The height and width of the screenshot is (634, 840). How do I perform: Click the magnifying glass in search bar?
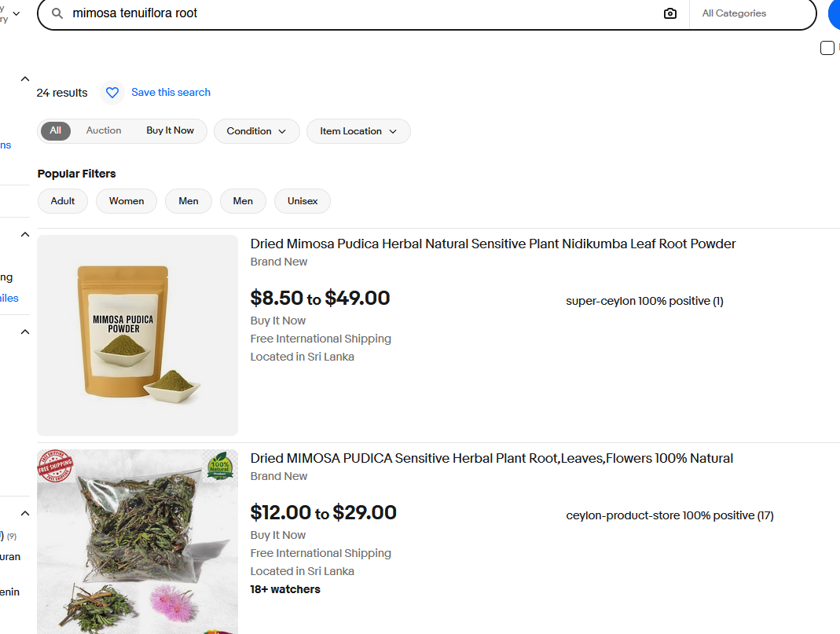(57, 13)
